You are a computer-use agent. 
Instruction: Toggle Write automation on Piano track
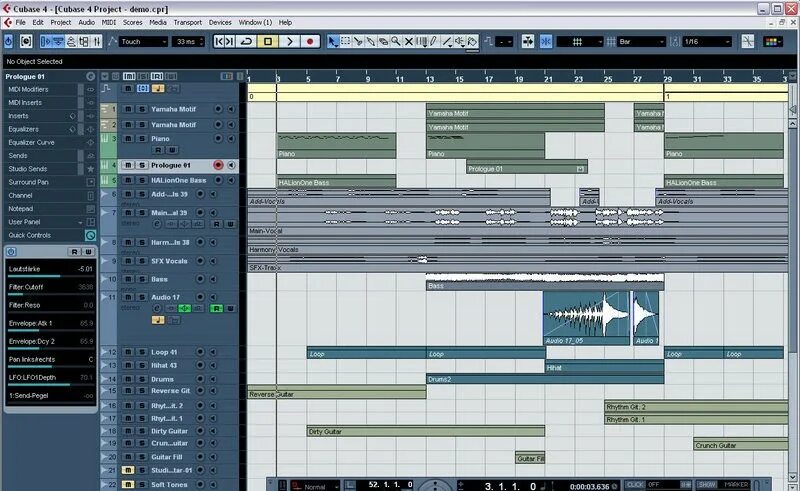click(x=172, y=150)
